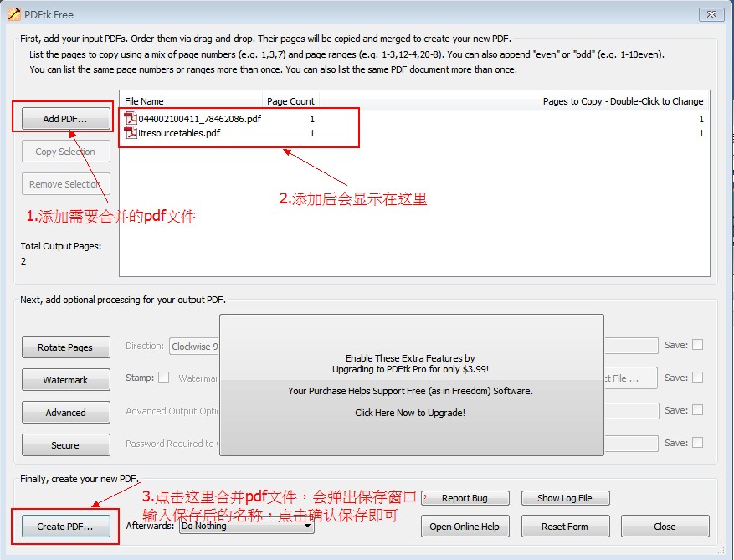Click the Report Bug button
The height and width of the screenshot is (560, 734).
tap(465, 498)
